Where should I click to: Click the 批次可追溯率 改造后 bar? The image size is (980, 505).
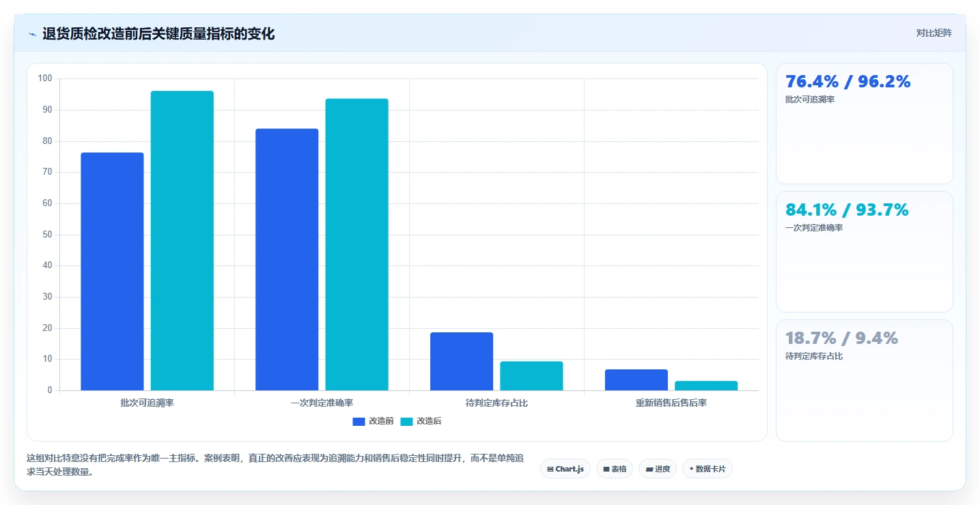[182, 241]
